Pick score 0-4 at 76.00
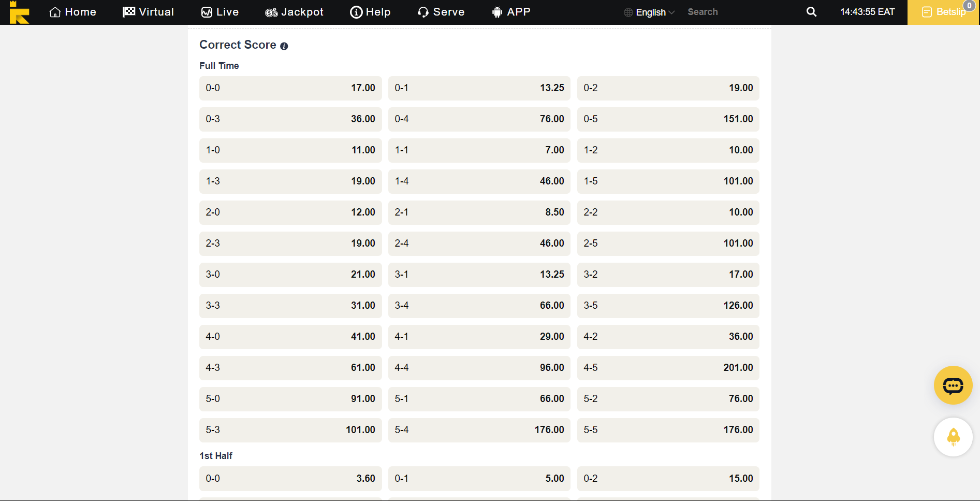This screenshot has height=501, width=980. (x=479, y=119)
